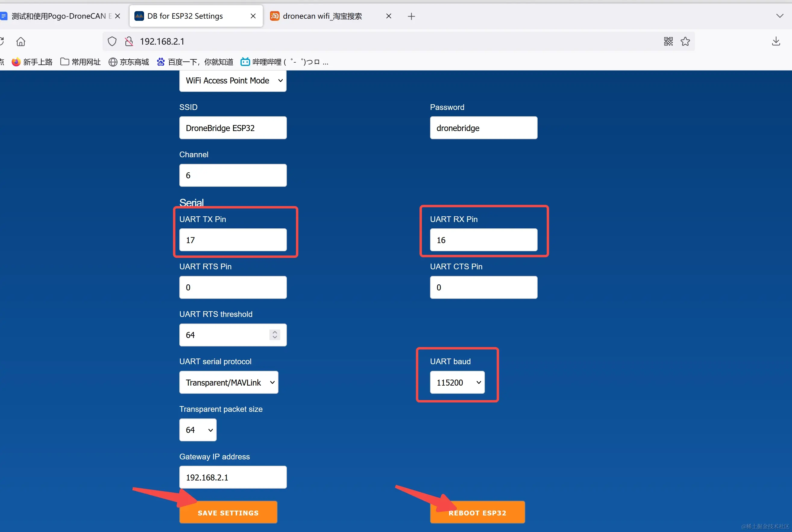Close the DB for ESP32 Settings tab
Screen dimensions: 792x532
click(253, 16)
